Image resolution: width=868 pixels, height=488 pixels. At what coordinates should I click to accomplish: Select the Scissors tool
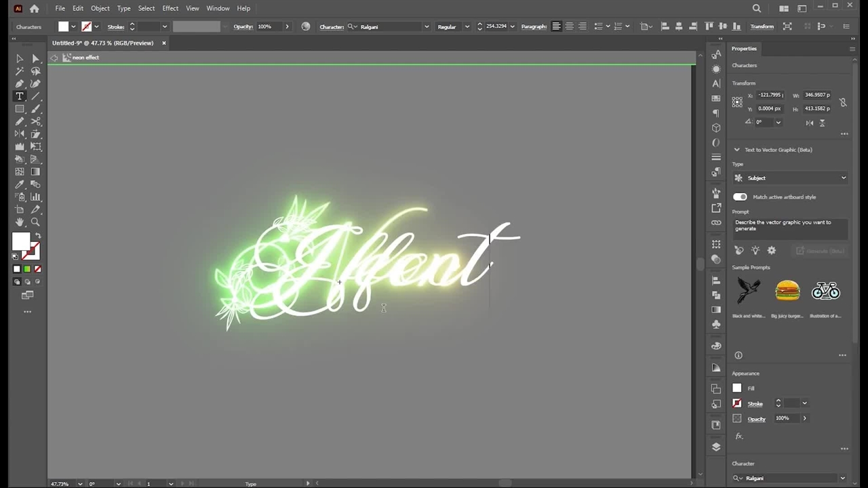click(x=35, y=121)
